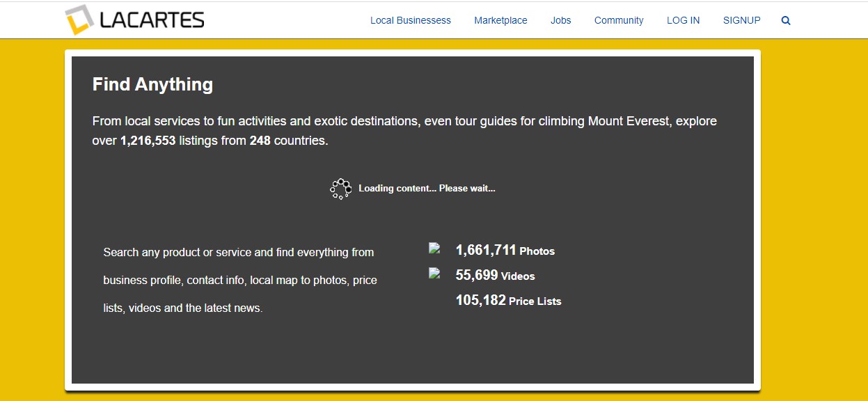Click the SIGNUP link

(741, 21)
